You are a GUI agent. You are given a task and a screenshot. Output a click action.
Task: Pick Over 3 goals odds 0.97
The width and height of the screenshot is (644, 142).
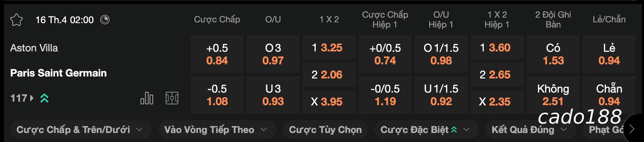(x=273, y=54)
